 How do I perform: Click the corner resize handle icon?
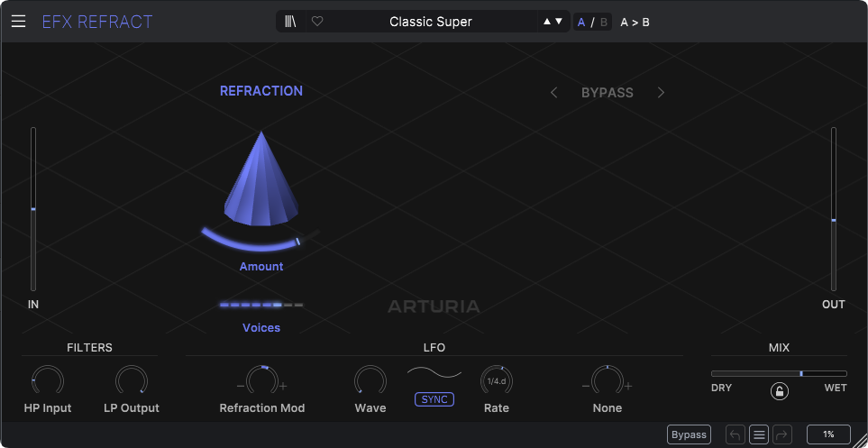pos(859,439)
